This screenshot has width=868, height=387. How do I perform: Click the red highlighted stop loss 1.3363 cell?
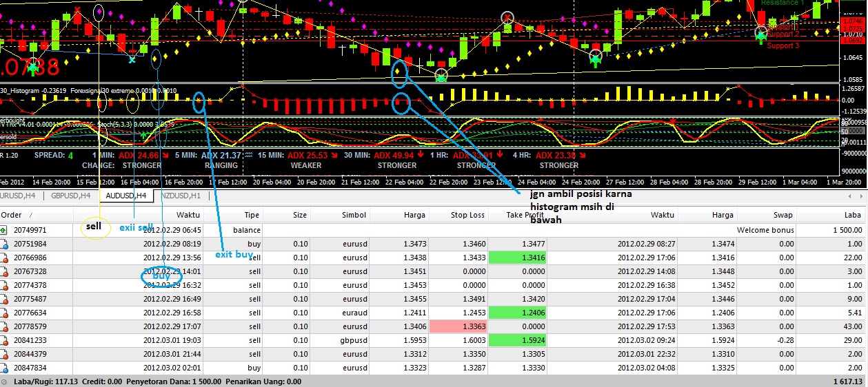pyautogui.click(x=458, y=326)
